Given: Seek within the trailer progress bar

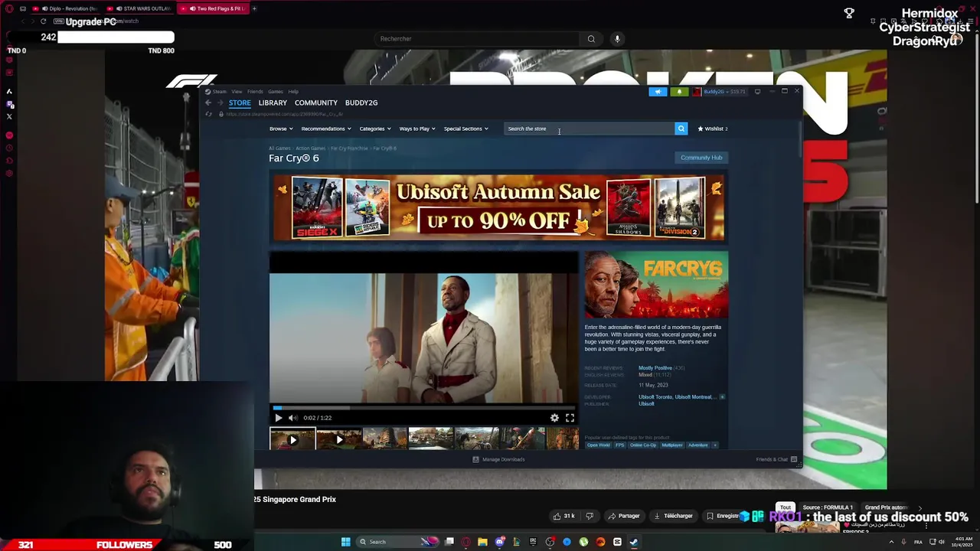Looking at the screenshot, I should point(423,408).
